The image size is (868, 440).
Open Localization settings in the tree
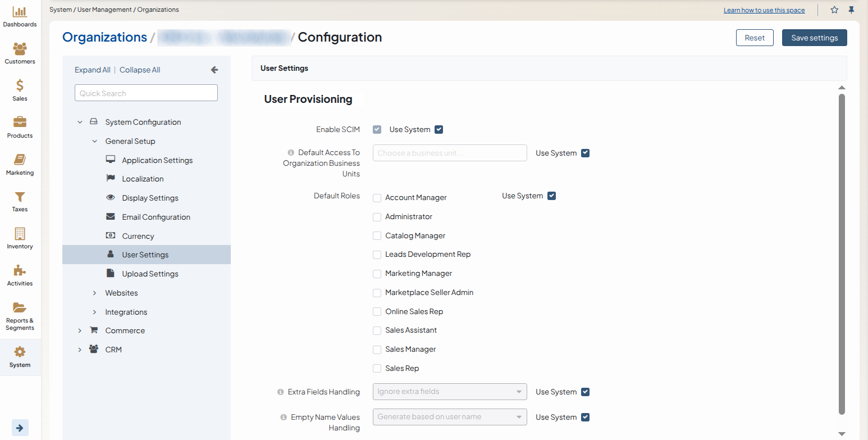(x=143, y=179)
